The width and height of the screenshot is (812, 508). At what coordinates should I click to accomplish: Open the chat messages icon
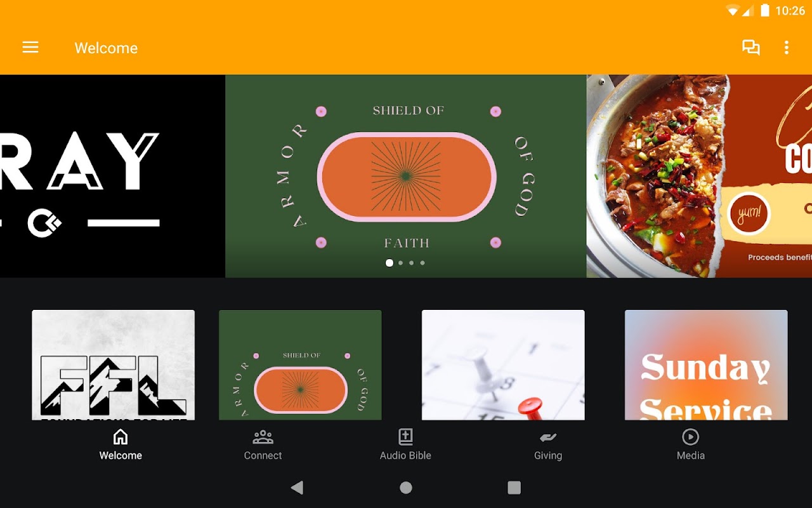point(751,48)
